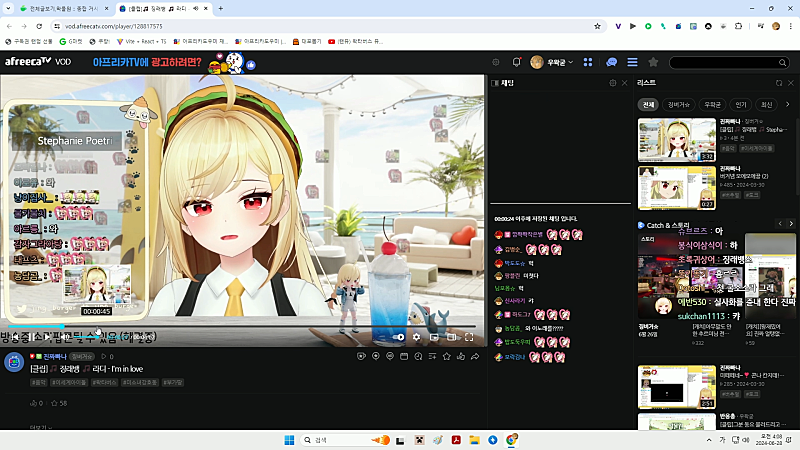Select the 징버거 list filter tab

679,105
